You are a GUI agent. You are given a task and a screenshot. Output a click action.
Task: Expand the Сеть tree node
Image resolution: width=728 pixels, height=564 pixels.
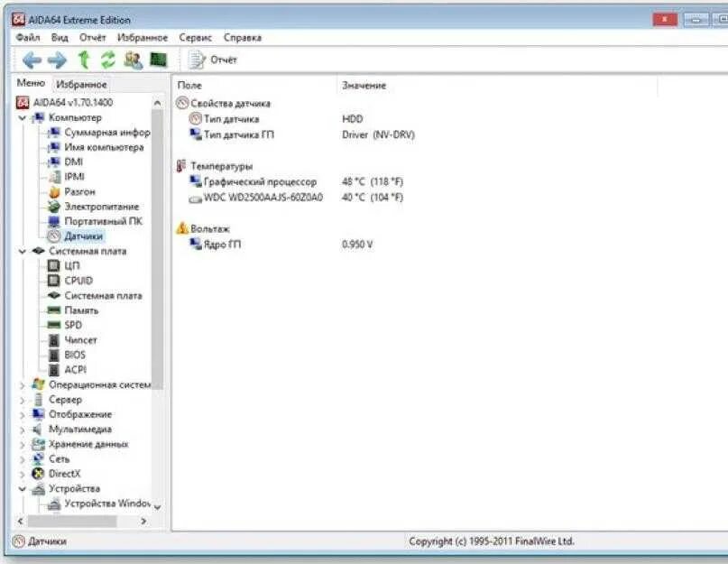[x=22, y=459]
